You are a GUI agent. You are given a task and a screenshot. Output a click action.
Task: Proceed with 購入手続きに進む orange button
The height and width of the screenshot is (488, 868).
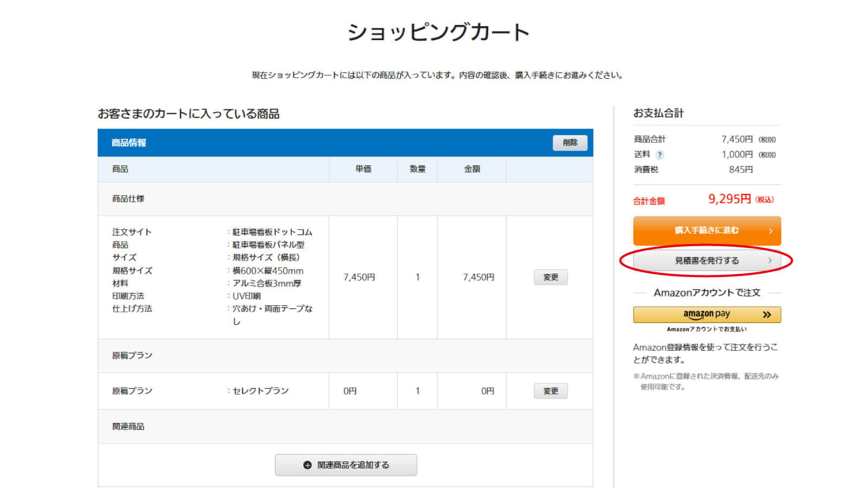coord(707,230)
